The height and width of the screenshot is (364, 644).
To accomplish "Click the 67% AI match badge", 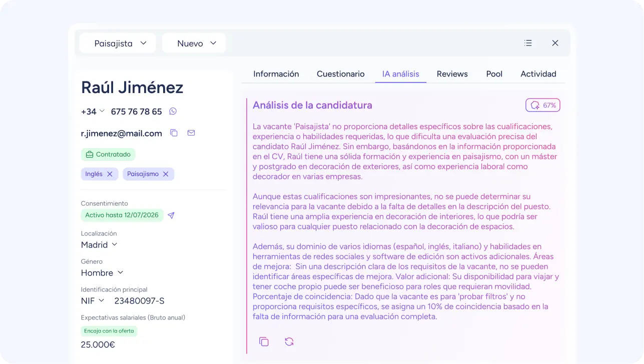I will pyautogui.click(x=543, y=105).
